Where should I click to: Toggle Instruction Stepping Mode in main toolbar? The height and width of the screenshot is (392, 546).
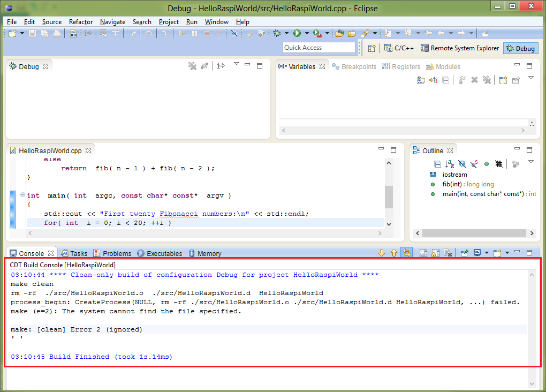(88, 33)
